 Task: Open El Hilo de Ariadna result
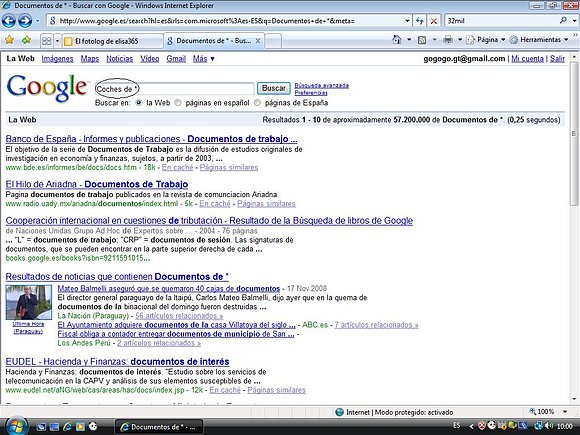(97, 184)
